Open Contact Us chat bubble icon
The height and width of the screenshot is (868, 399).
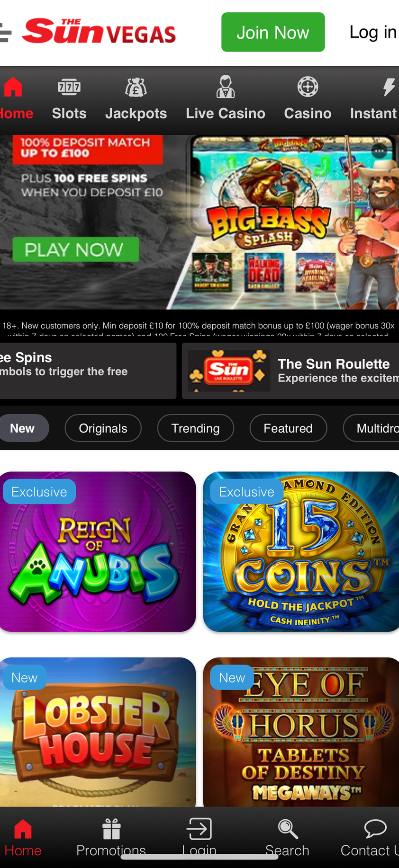(x=375, y=829)
